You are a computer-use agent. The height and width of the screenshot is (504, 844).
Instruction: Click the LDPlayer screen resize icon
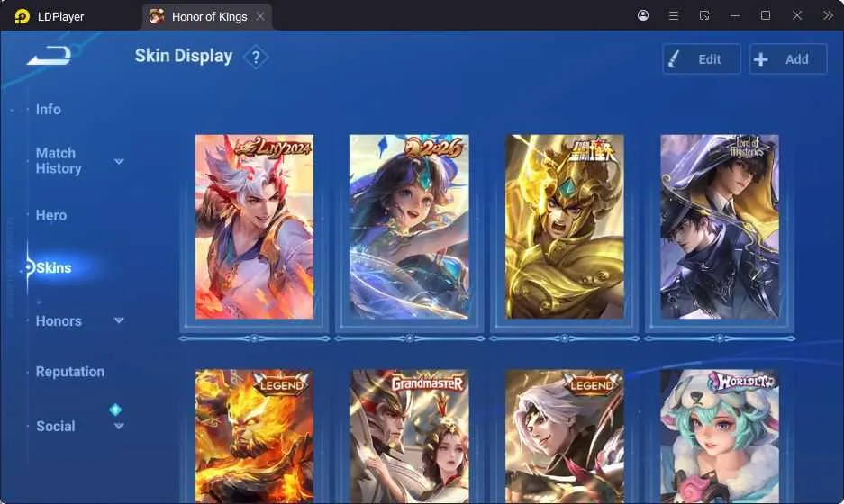point(704,15)
